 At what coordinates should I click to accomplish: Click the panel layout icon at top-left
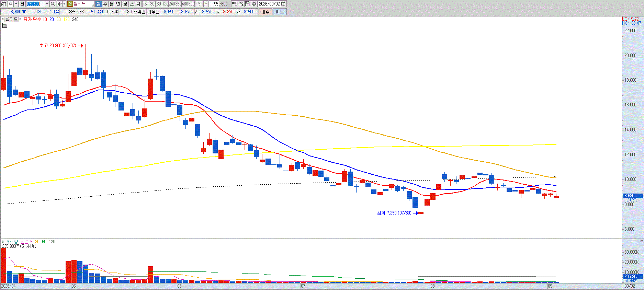4,4
